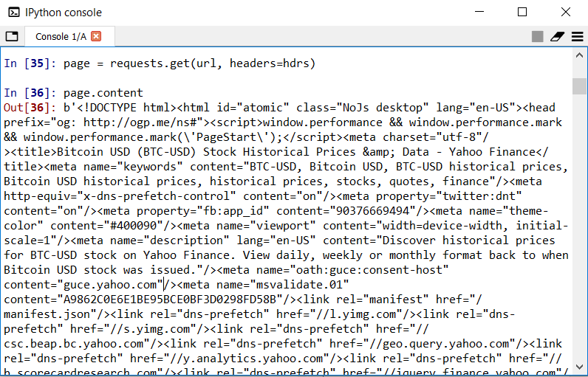Click the 'geo.query.yahoo.com' text

pos(445,344)
